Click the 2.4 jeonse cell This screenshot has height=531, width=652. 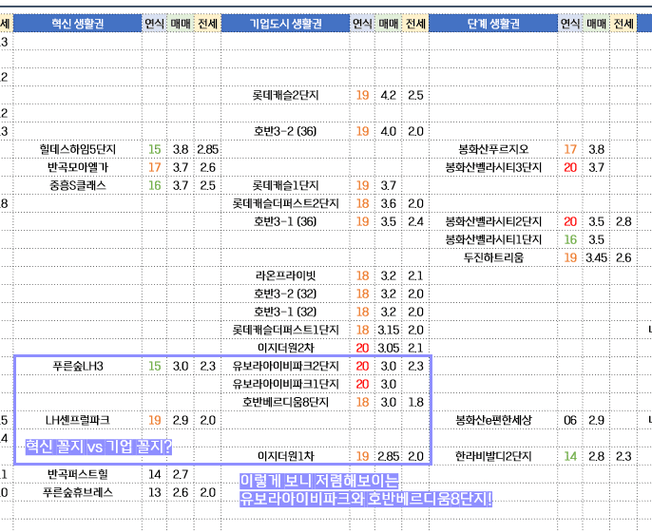[415, 222]
